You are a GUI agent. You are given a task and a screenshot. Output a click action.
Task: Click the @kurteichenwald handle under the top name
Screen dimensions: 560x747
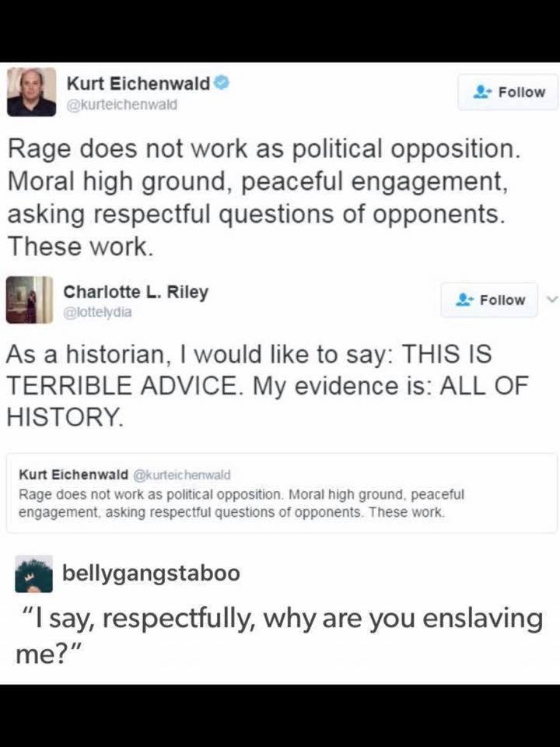pyautogui.click(x=121, y=103)
